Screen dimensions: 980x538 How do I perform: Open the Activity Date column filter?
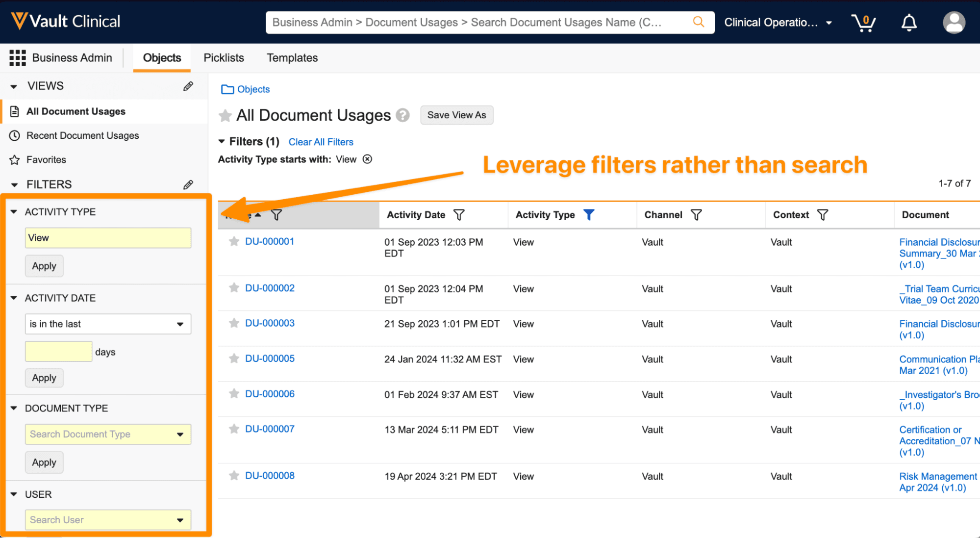tap(459, 215)
